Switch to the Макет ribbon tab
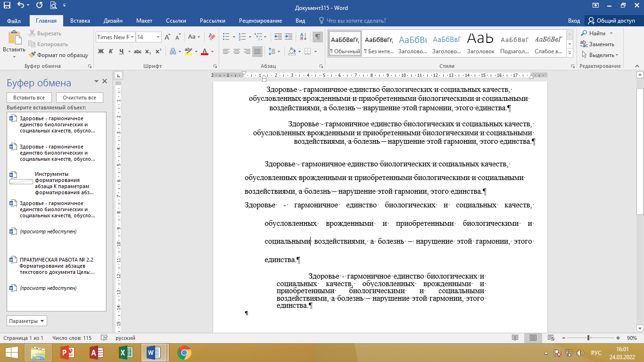Viewport: 644px width, 362px height. [x=144, y=21]
